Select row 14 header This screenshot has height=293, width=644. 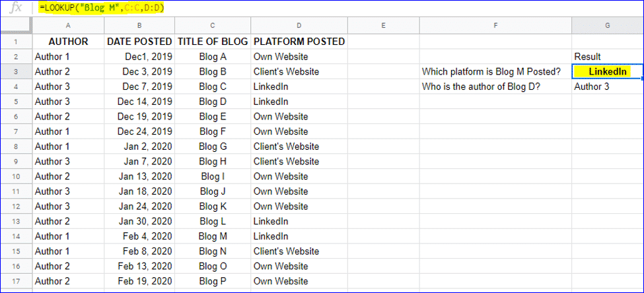pos(16,236)
